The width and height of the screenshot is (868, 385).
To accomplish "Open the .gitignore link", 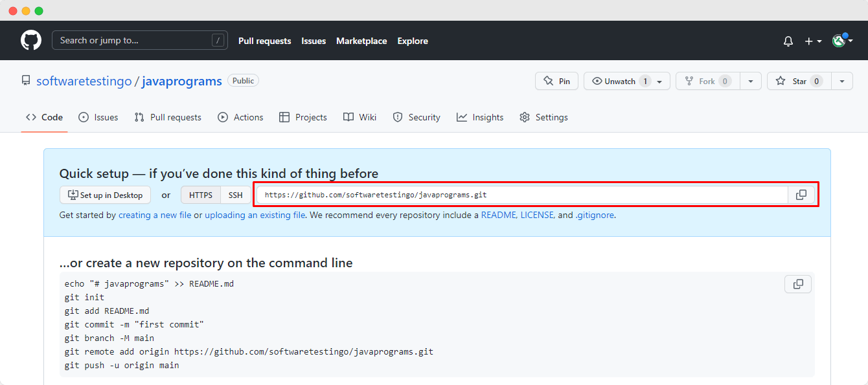I will pos(595,215).
